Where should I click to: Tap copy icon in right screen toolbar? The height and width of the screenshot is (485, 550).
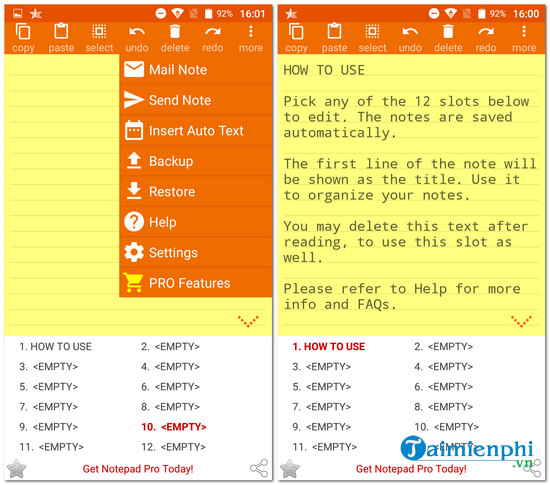[x=296, y=32]
